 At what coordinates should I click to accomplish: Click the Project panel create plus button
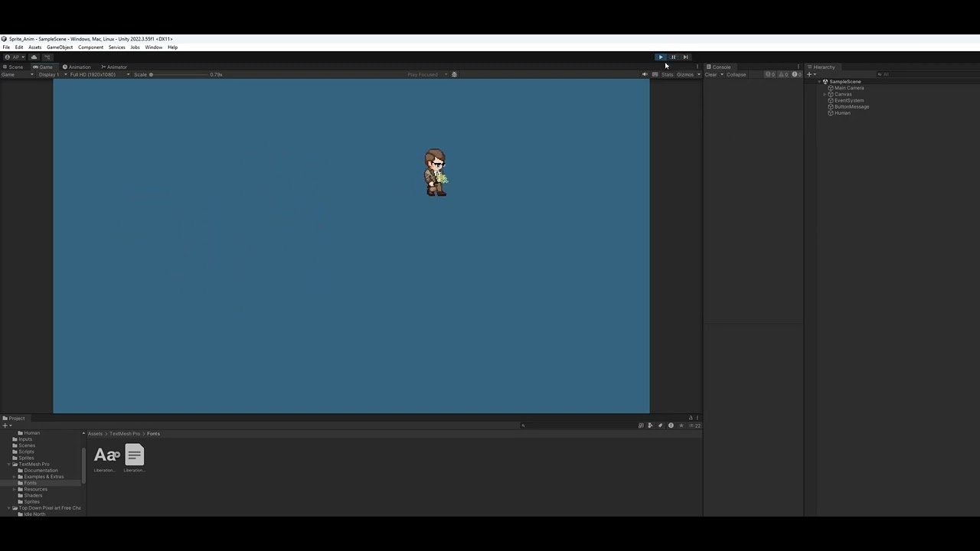pyautogui.click(x=6, y=425)
